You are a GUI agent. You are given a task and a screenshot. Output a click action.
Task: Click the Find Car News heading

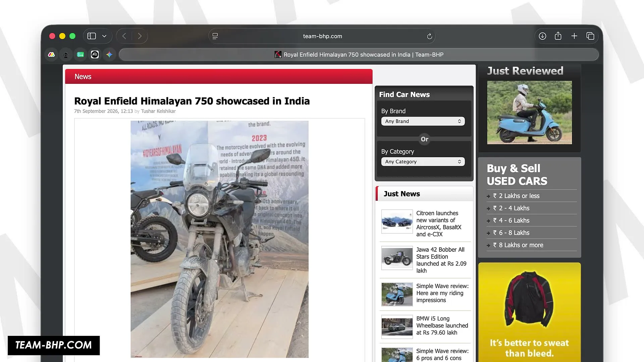point(404,95)
